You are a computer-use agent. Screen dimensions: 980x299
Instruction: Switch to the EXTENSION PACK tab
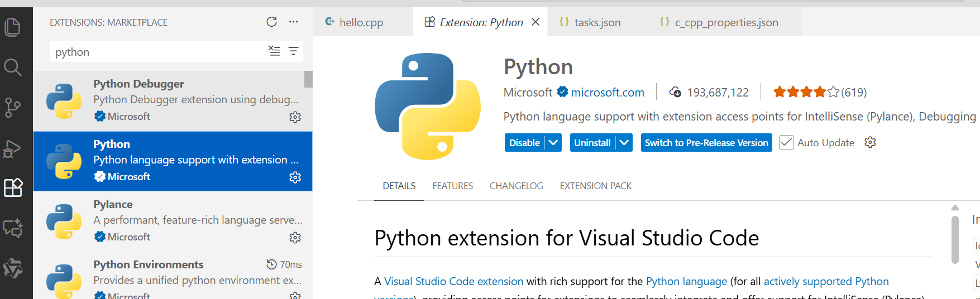pos(595,186)
